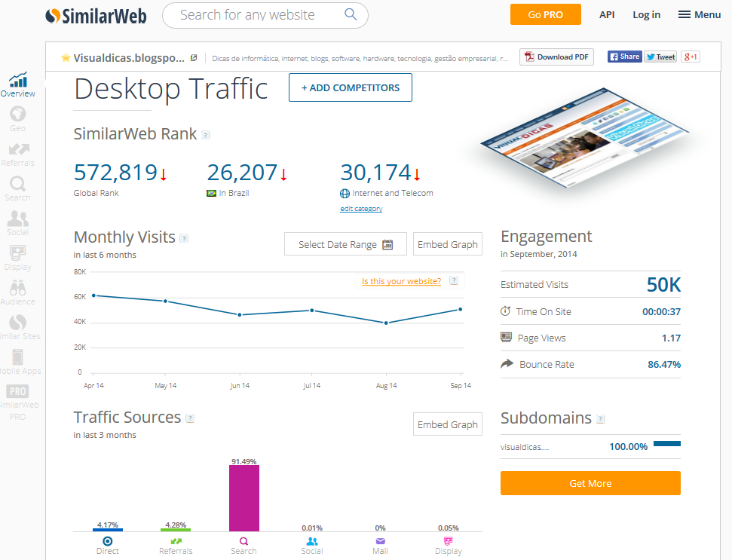Click the Direct traffic source icon
This screenshot has width=732, height=560.
tap(107, 541)
